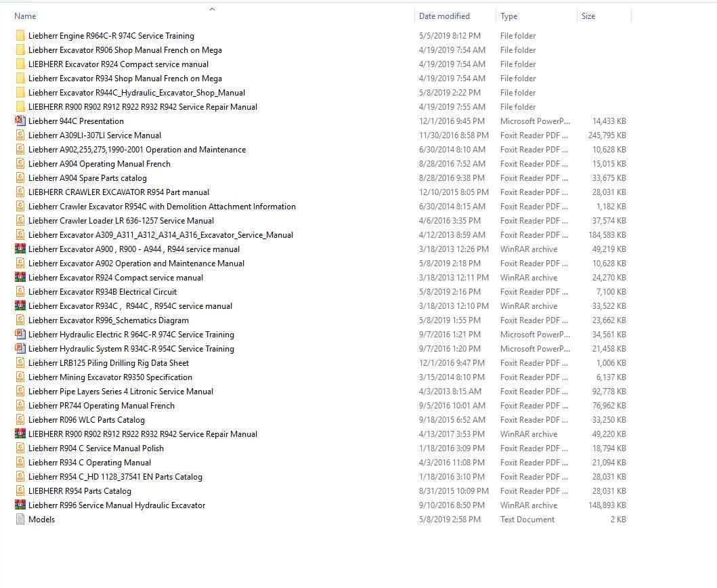Click the folder icon for Liebherr Engine R964C-R 974C Service Training

tap(20, 36)
